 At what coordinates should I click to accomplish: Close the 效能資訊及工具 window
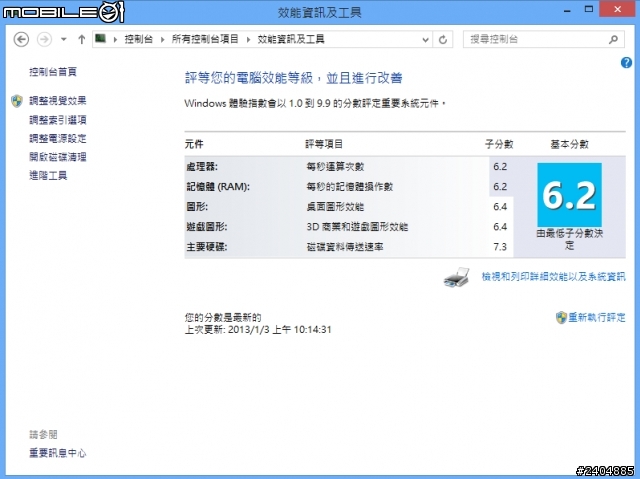(617, 9)
